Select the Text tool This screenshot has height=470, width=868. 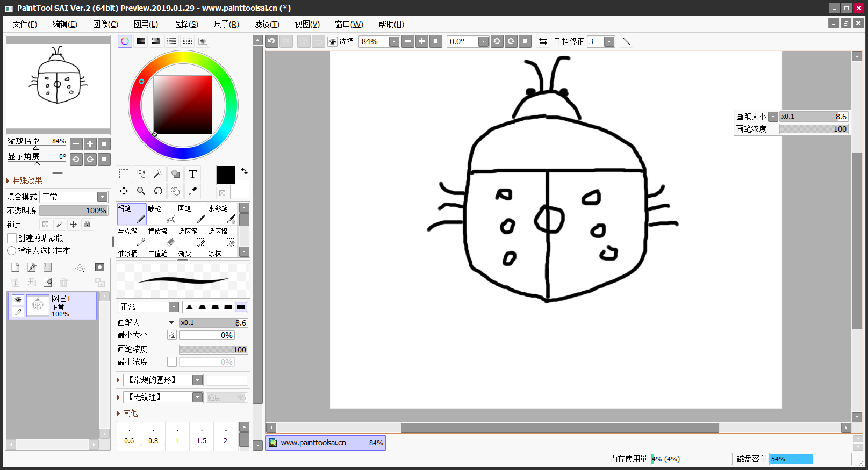(x=192, y=174)
